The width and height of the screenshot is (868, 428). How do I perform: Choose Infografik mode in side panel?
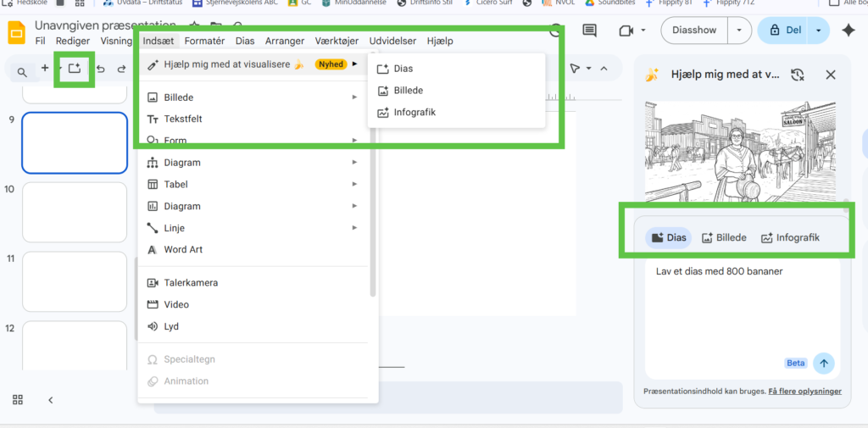pyautogui.click(x=790, y=238)
